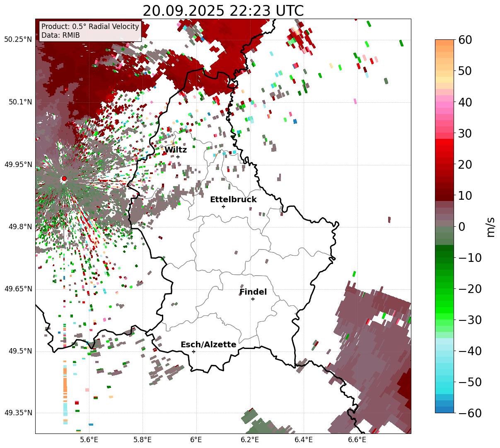This screenshot has width=500, height=448.
Task: Click the colorbar tick label −30
Action: [x=470, y=320]
